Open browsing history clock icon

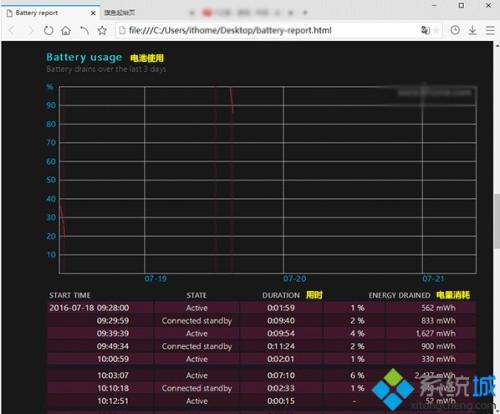pos(455,30)
